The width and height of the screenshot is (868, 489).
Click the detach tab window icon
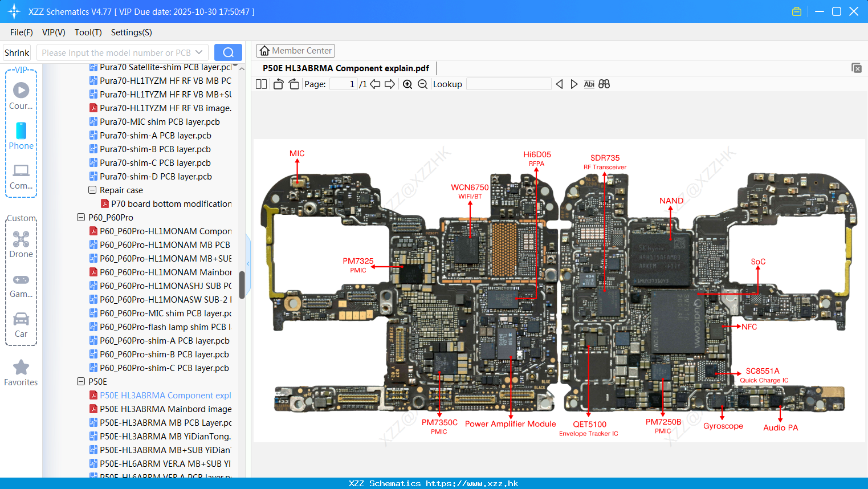857,68
